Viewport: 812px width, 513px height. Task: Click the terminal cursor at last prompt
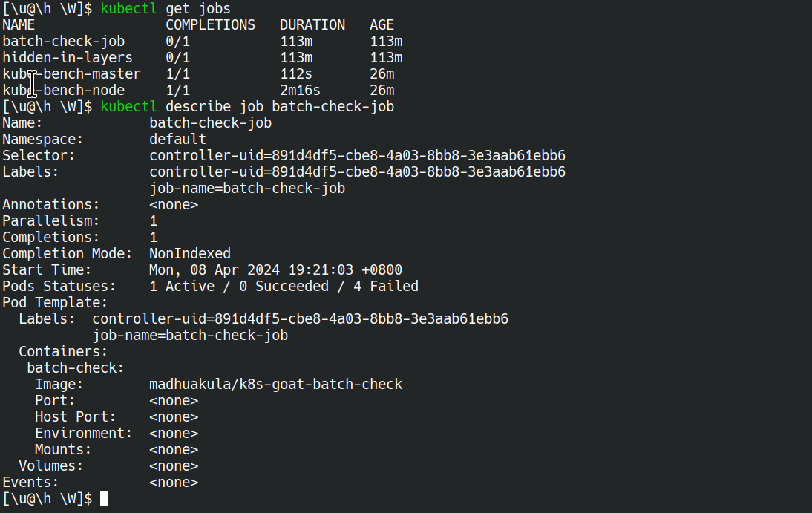tap(104, 498)
